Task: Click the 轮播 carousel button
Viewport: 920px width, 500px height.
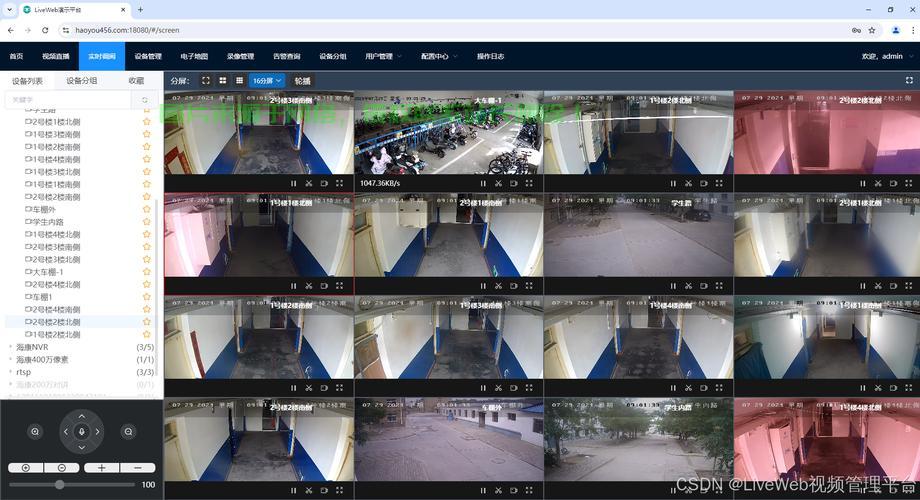Action: click(x=302, y=80)
